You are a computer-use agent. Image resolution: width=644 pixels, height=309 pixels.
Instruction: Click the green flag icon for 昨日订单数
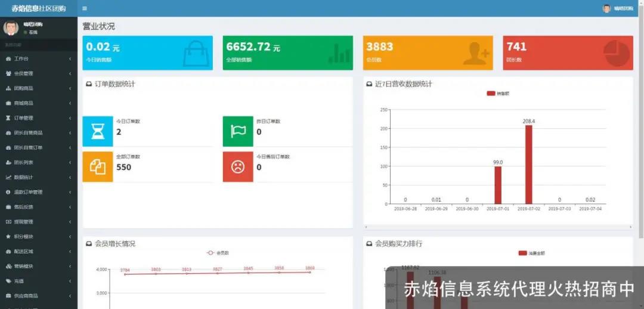238,131
